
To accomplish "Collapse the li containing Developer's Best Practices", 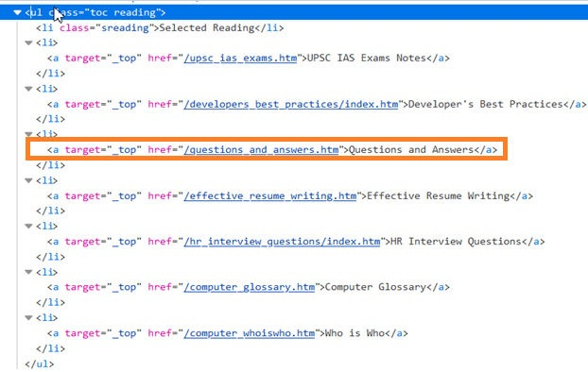I will point(28,89).
